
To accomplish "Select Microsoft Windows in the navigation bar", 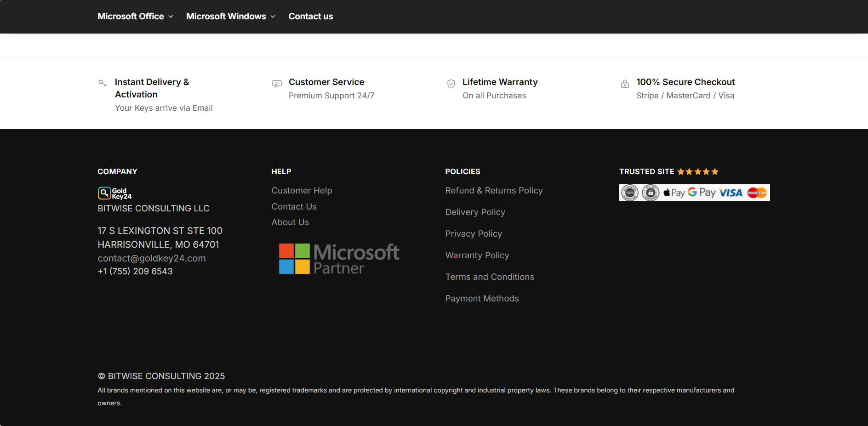I will (x=226, y=16).
